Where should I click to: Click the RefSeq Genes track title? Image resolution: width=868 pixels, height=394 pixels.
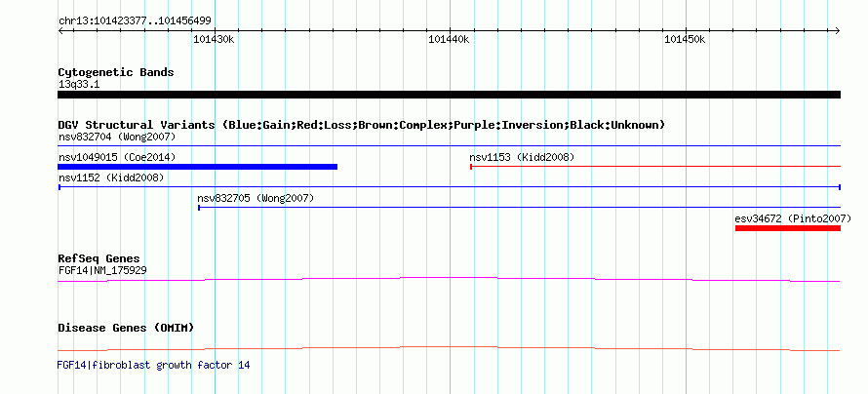pyautogui.click(x=99, y=259)
